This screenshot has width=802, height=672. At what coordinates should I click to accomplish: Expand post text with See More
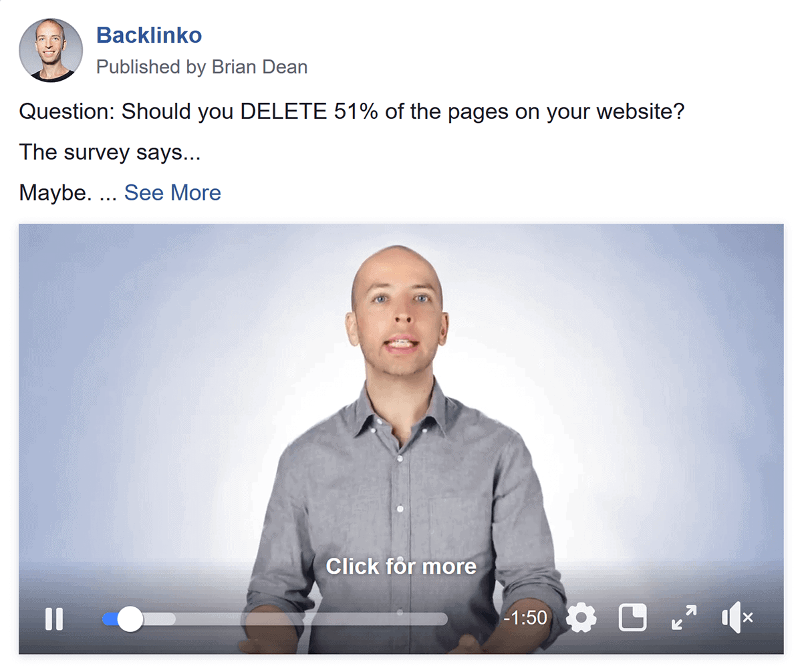coord(172,192)
